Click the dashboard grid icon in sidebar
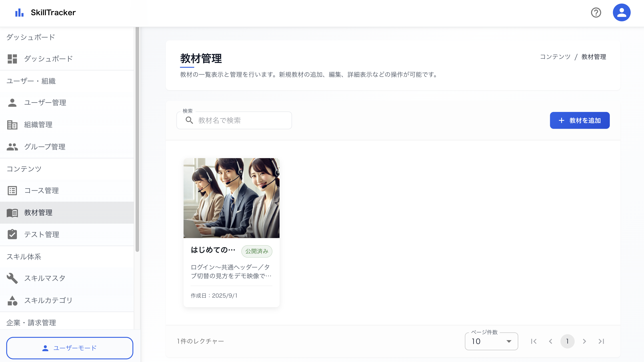 click(x=12, y=59)
